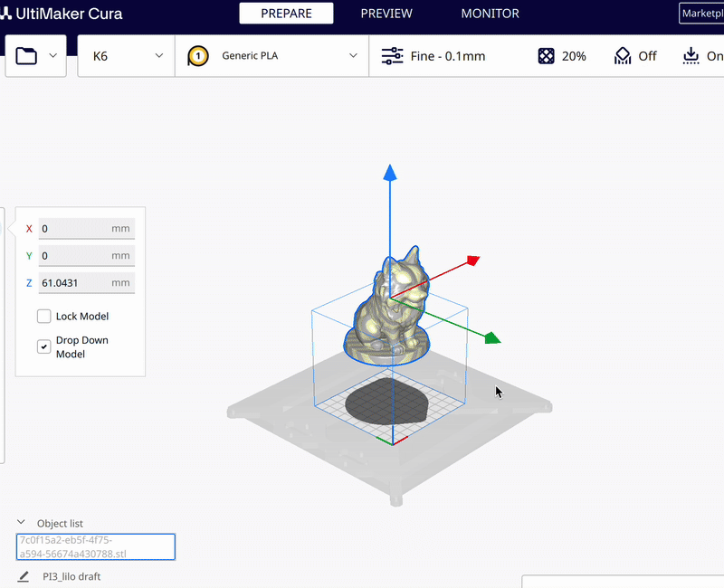This screenshot has width=724, height=588.
Task: Click the extruder 1 material icon
Action: [199, 56]
